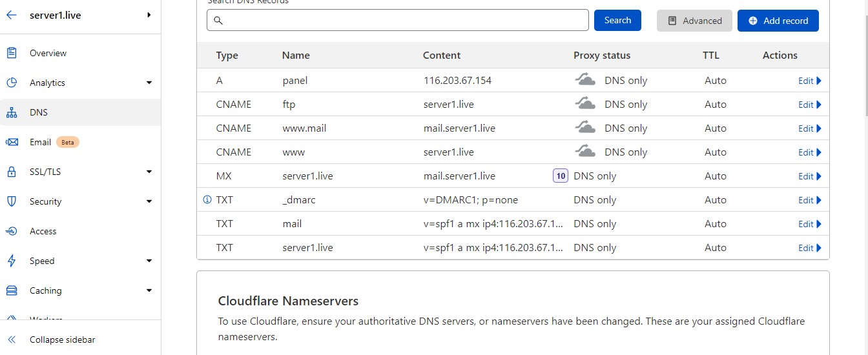The height and width of the screenshot is (355, 868).
Task: Open the SSL/TLS section
Action: [x=45, y=172]
